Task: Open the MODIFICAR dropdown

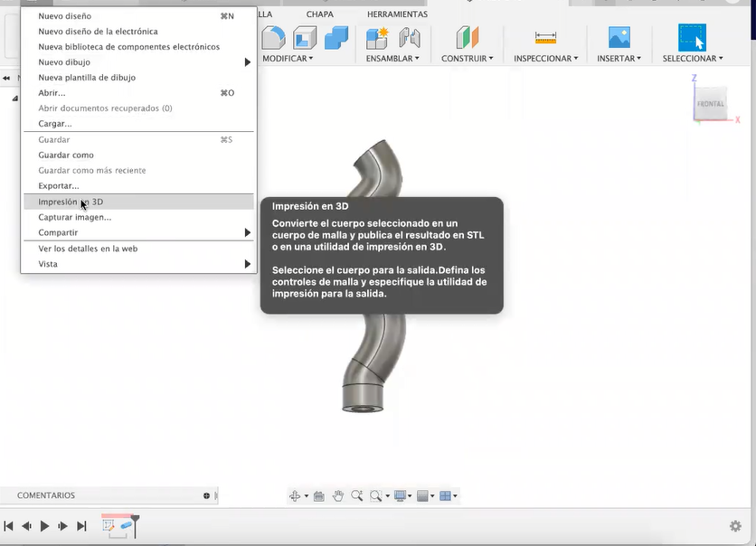Action: pyautogui.click(x=288, y=59)
